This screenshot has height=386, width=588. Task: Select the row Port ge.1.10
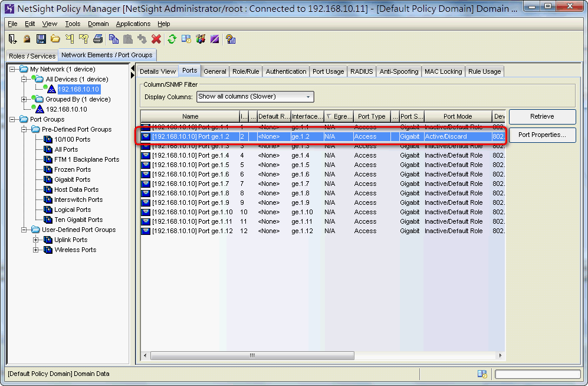(323, 212)
